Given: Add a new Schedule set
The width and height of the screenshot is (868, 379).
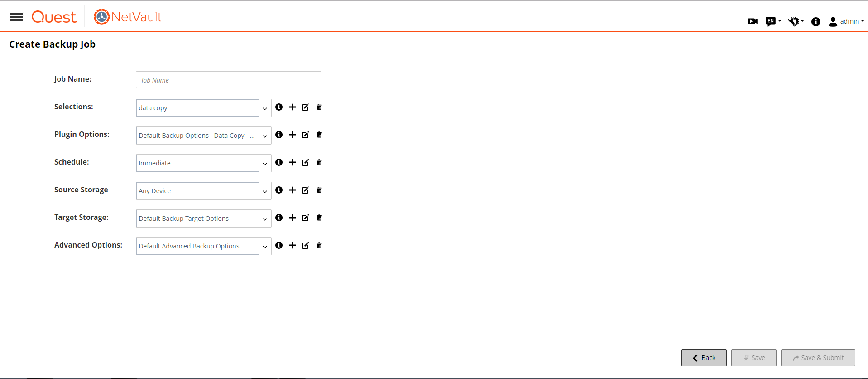Looking at the screenshot, I should (x=293, y=162).
